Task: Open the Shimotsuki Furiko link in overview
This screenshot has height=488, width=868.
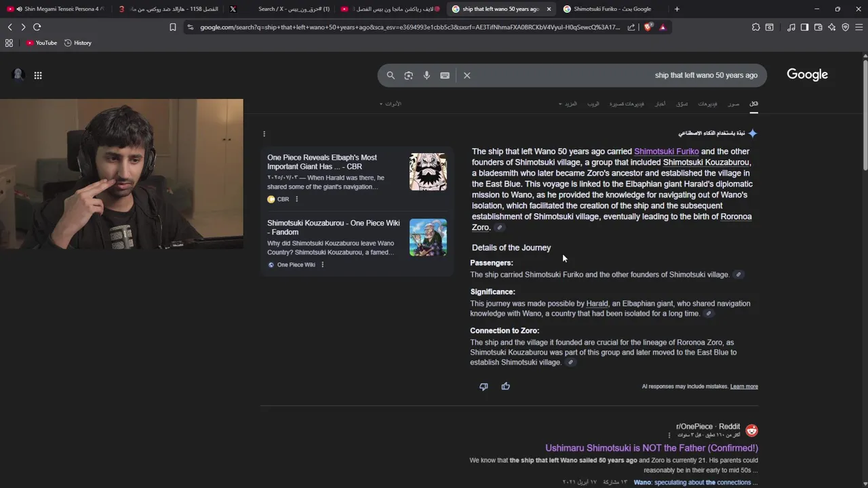Action: [x=666, y=151]
